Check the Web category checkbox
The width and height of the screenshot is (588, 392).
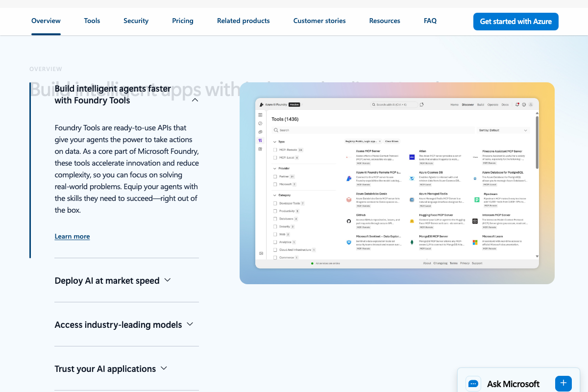(x=275, y=235)
